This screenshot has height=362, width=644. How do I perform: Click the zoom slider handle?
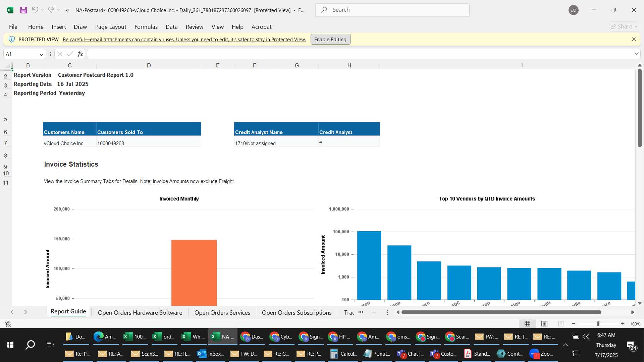(598, 324)
